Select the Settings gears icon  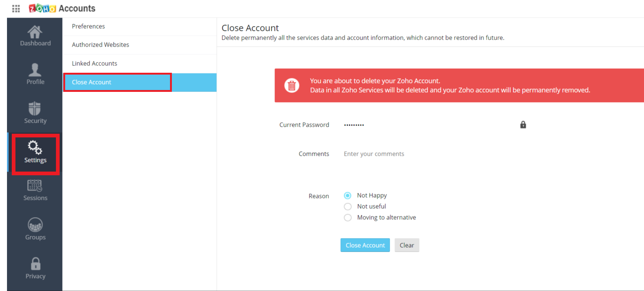(35, 148)
